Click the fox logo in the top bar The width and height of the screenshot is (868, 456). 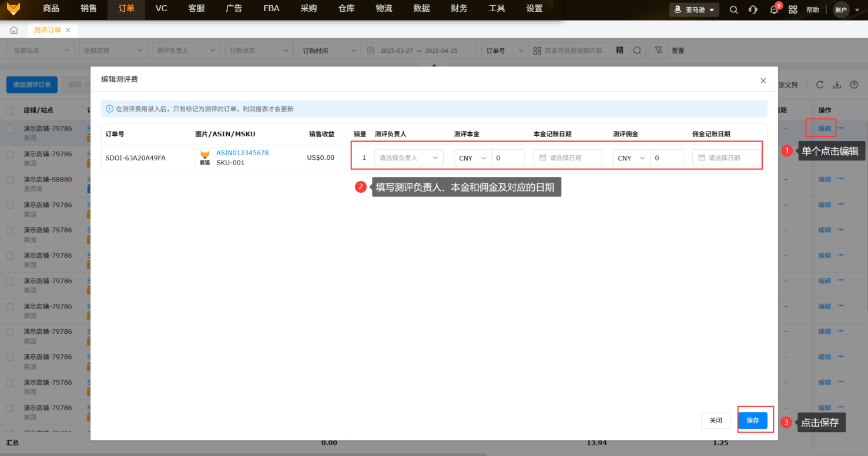tap(14, 9)
